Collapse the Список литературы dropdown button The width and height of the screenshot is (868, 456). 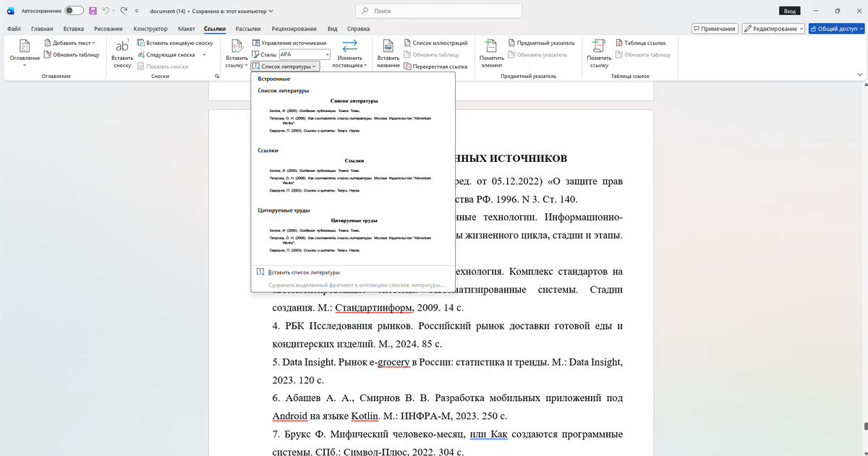[x=285, y=66]
